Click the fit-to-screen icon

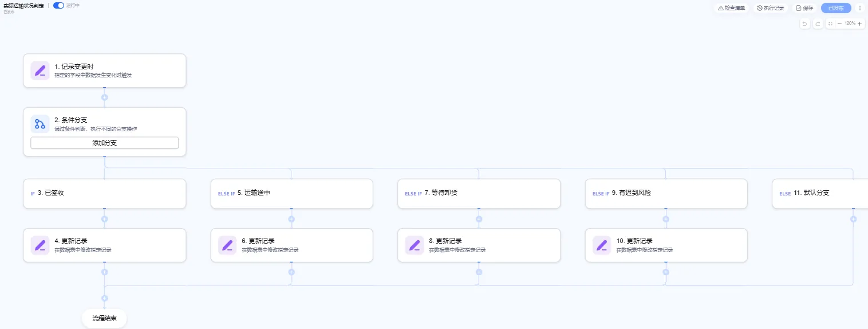point(830,23)
